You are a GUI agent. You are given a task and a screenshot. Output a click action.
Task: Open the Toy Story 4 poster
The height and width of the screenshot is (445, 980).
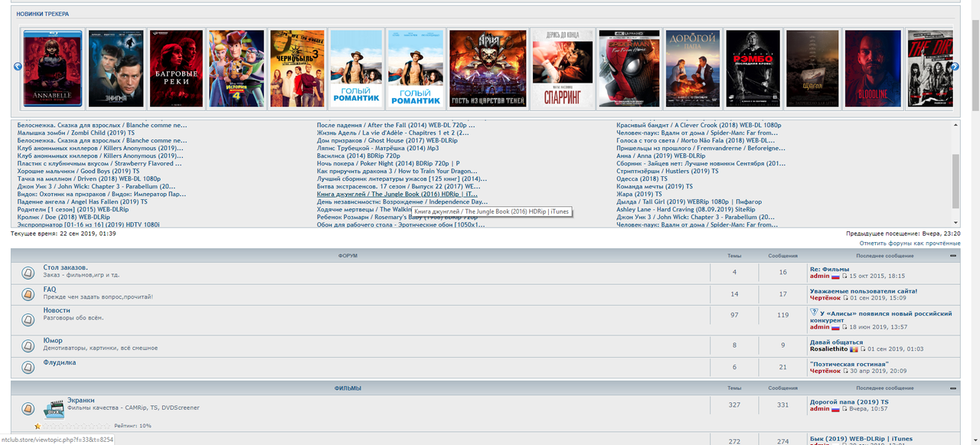click(x=237, y=68)
